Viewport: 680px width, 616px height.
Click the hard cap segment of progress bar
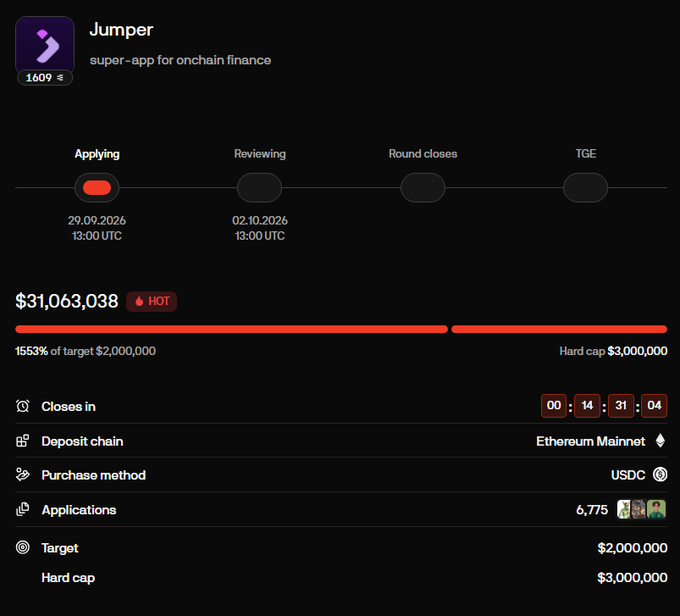[559, 329]
